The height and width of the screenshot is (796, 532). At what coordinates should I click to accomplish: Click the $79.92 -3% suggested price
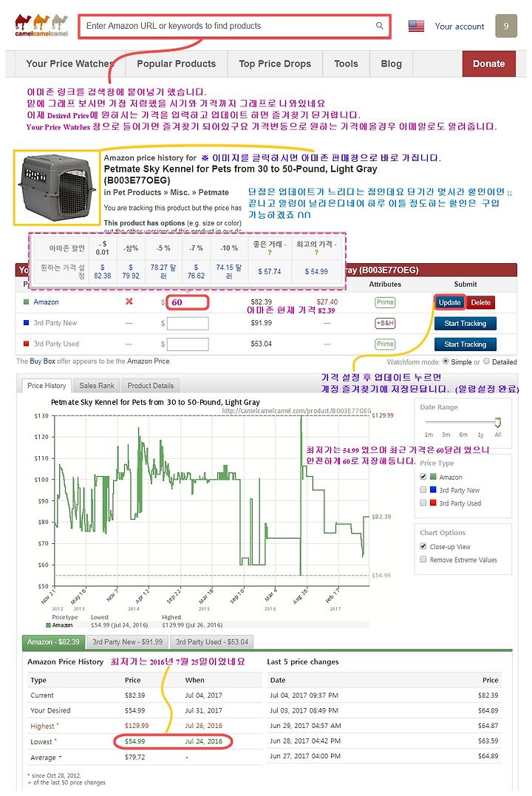(131, 271)
